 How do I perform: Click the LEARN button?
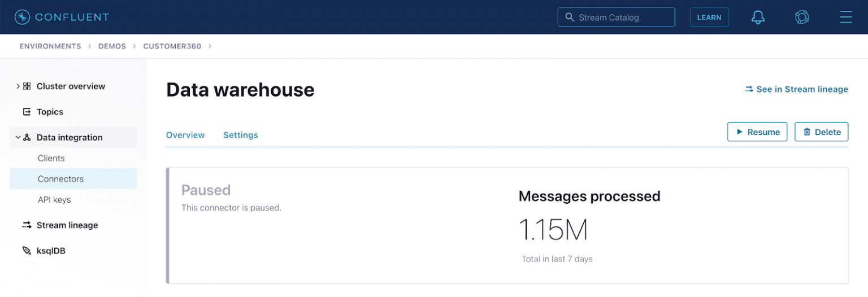point(709,17)
